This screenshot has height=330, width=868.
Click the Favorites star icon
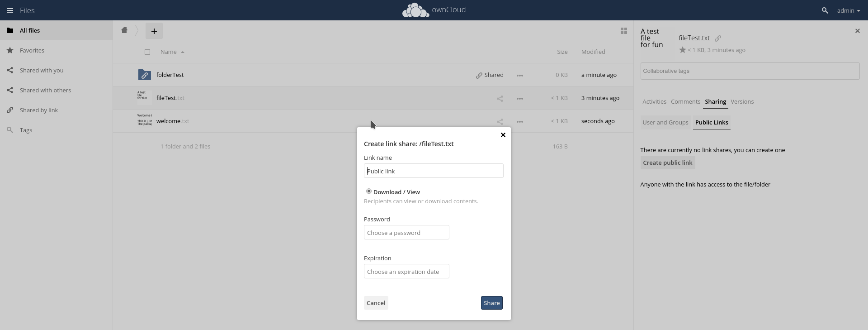(10, 50)
